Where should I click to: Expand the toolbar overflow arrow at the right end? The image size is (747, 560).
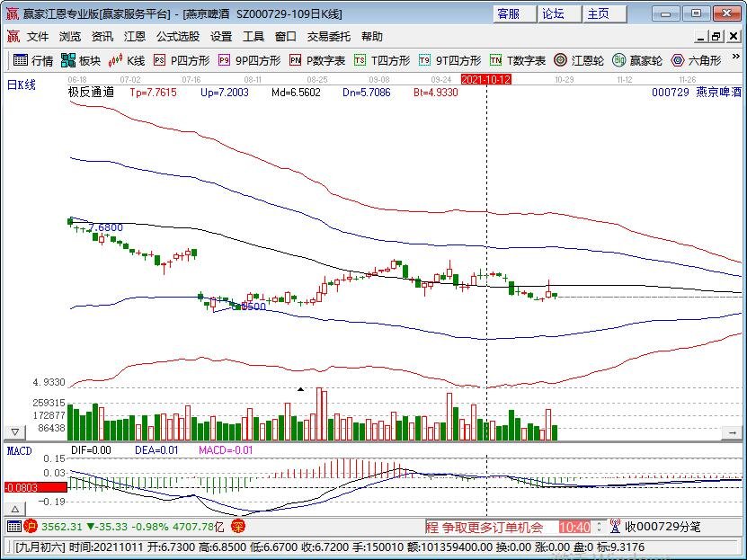736,60
